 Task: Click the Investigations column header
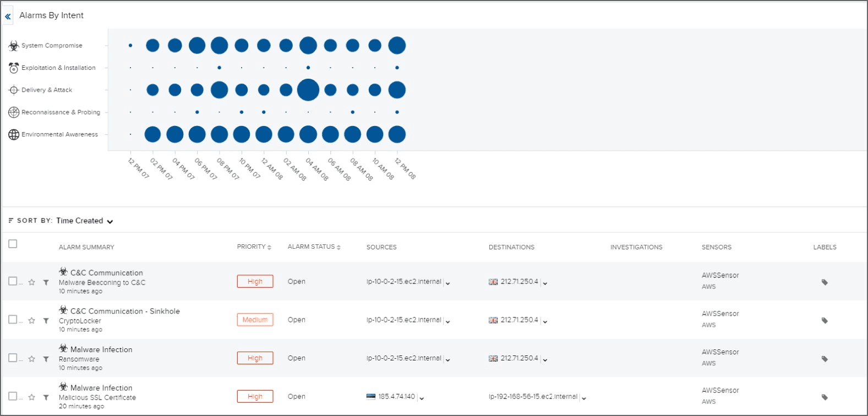point(636,248)
